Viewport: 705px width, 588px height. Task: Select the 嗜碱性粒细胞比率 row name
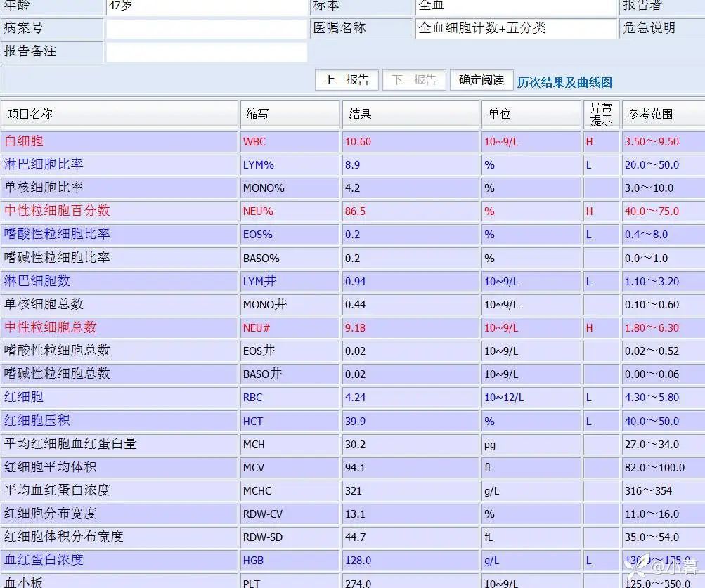pos(57,258)
